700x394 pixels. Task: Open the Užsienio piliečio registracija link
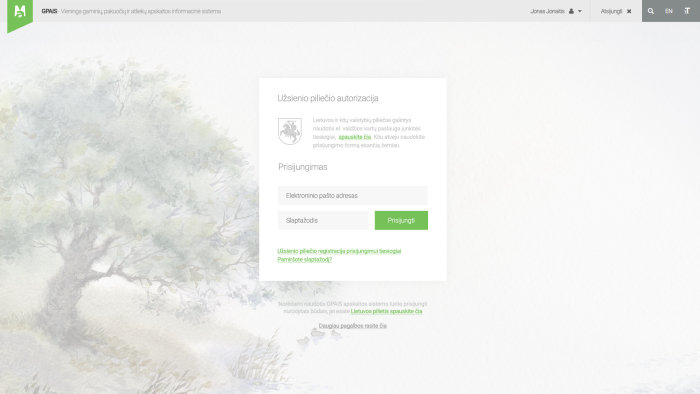[339, 251]
